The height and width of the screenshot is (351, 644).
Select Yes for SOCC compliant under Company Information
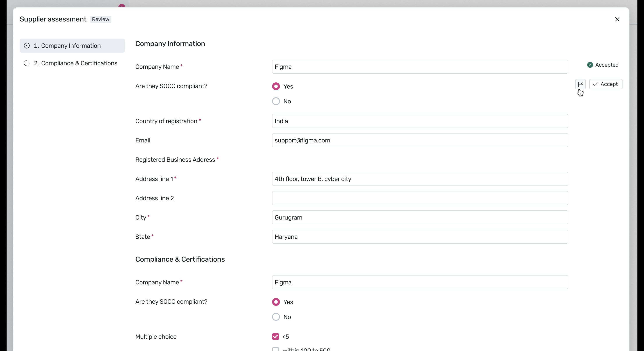coord(276,86)
